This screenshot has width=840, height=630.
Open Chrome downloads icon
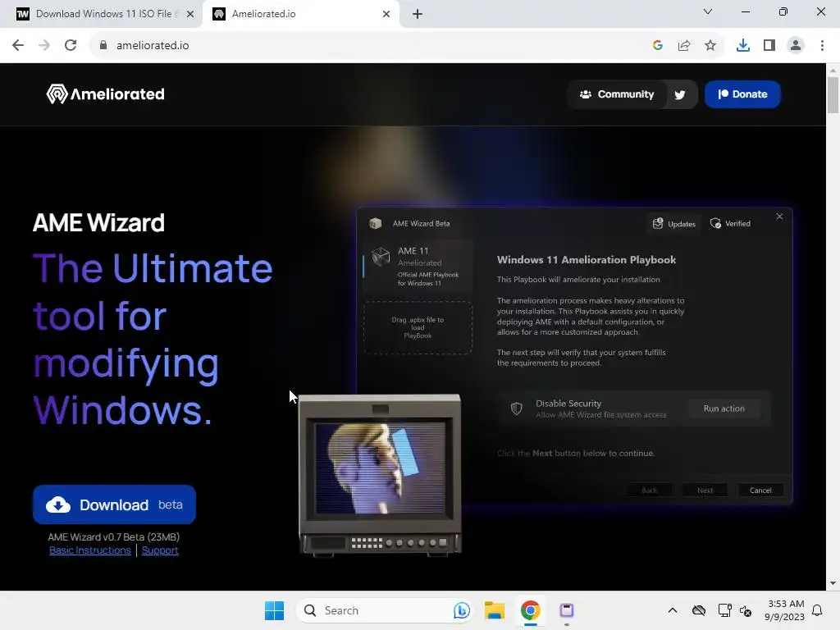[x=743, y=46]
